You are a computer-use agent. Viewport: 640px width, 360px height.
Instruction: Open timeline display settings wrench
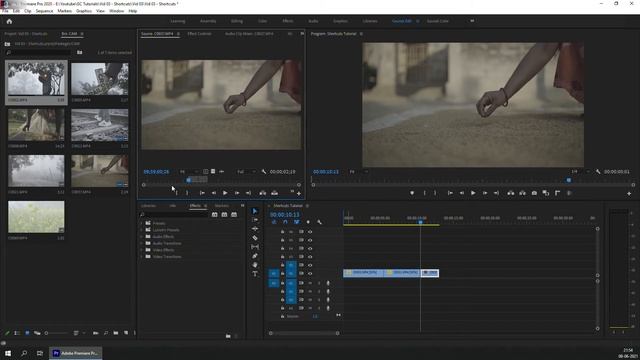[x=319, y=222]
